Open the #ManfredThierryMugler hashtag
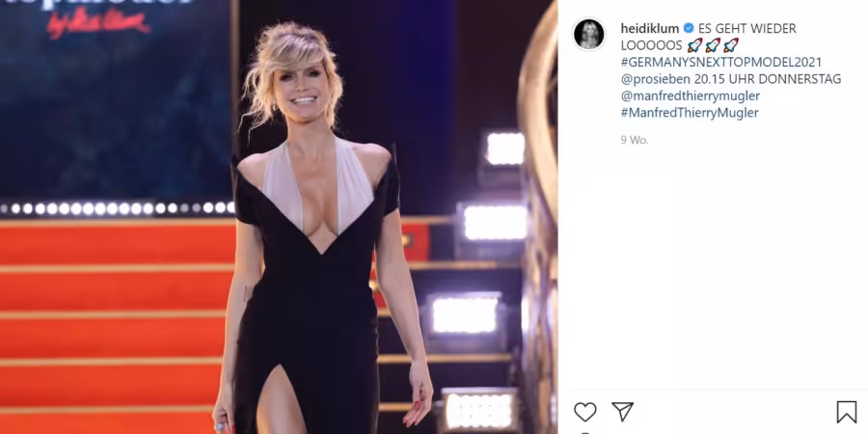868x434 pixels. pyautogui.click(x=690, y=113)
